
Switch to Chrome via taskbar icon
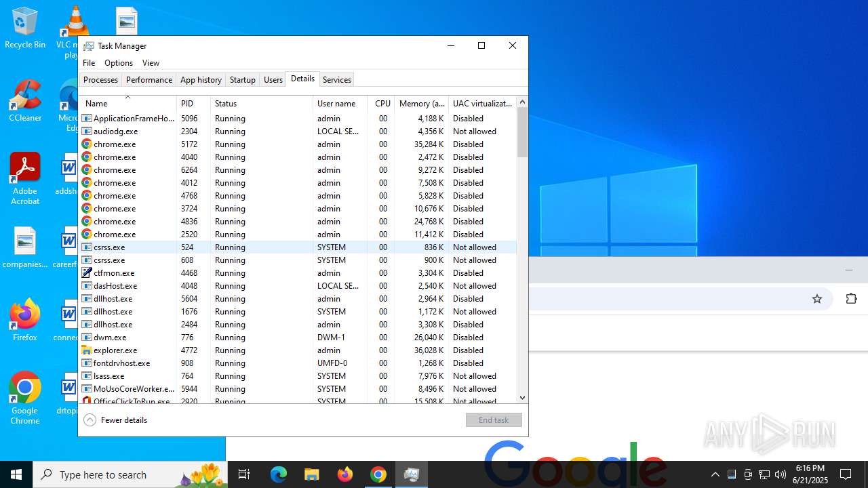378,474
